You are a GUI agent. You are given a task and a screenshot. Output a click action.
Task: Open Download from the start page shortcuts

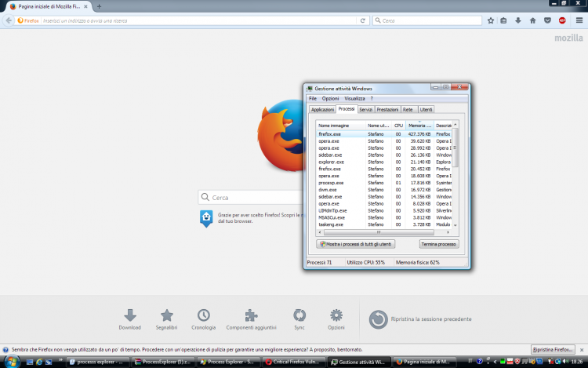129,319
